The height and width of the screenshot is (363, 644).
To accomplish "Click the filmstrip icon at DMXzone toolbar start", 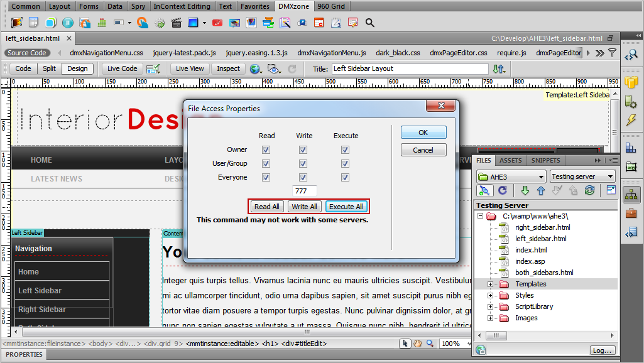I will (17, 23).
